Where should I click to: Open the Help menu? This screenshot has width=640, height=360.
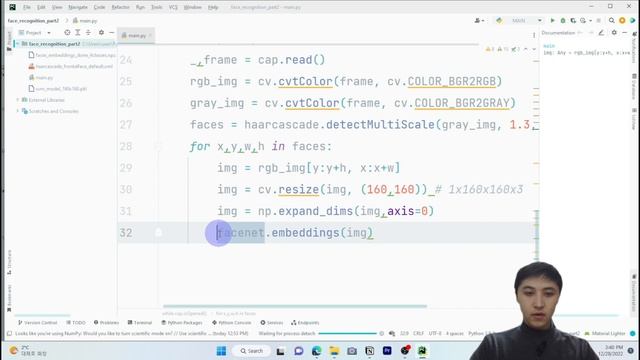(x=213, y=7)
